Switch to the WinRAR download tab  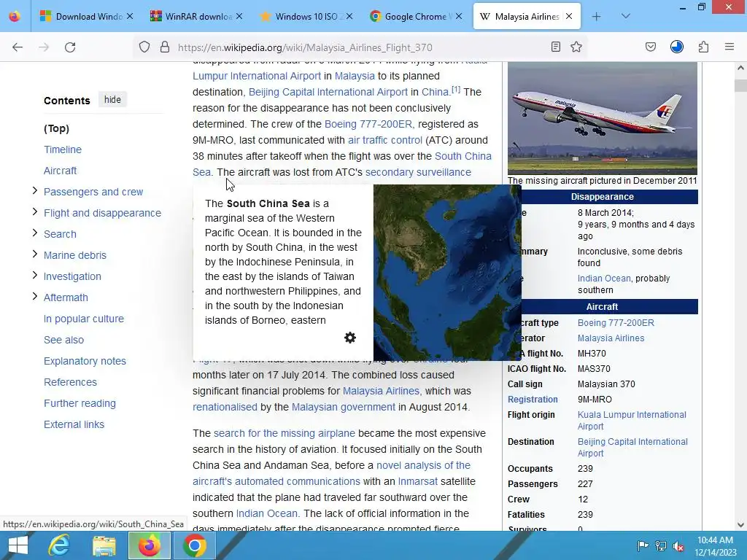pyautogui.click(x=196, y=17)
